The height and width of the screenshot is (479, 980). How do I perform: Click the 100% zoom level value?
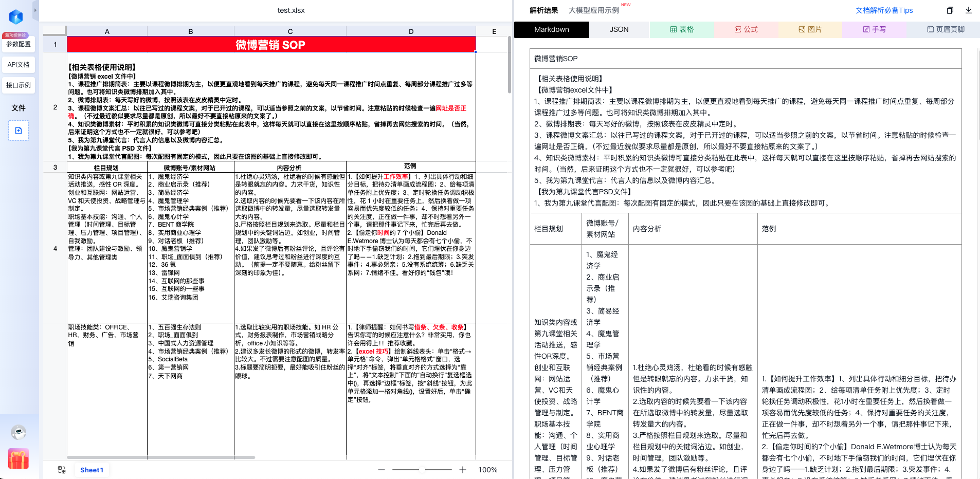tap(488, 470)
